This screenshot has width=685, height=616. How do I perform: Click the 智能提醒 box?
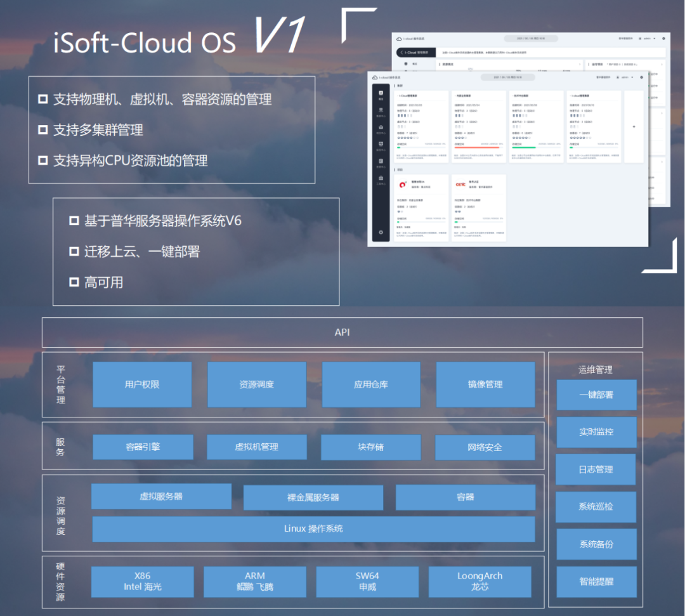coord(596,582)
